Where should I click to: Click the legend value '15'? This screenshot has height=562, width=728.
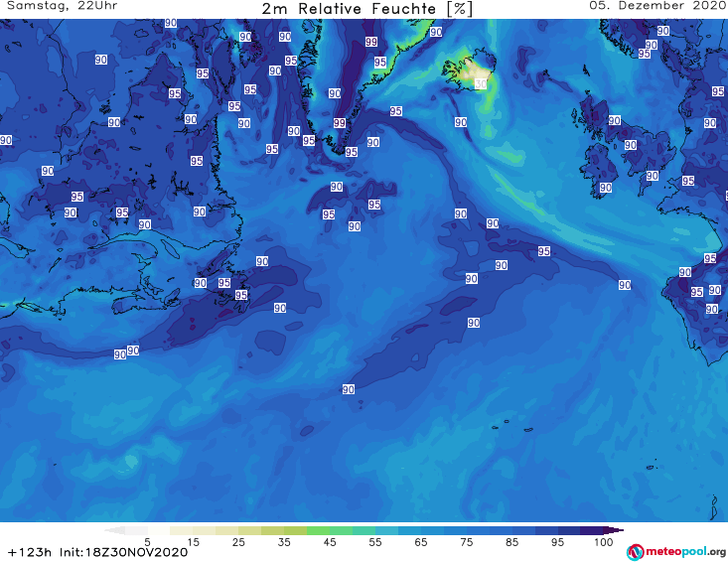[193, 542]
